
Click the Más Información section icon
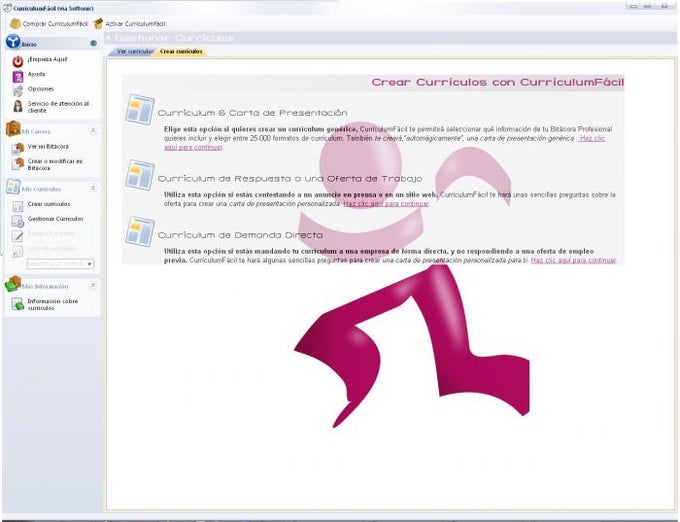(13, 284)
